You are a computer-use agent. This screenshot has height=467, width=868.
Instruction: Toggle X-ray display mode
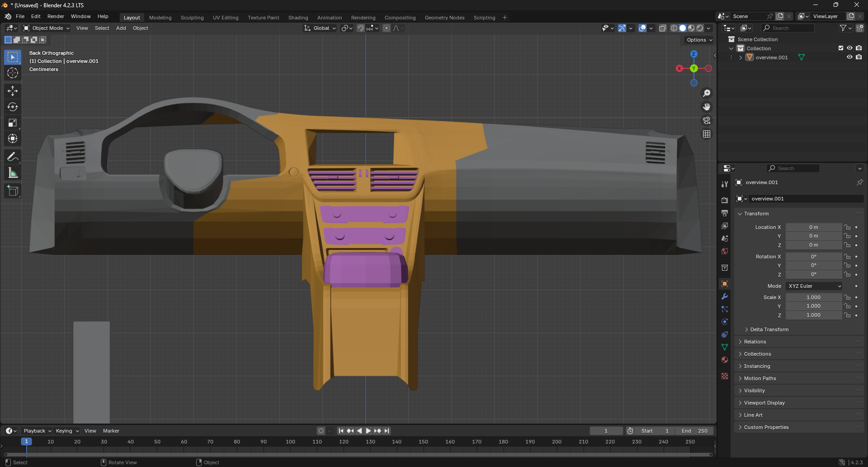pyautogui.click(x=663, y=28)
